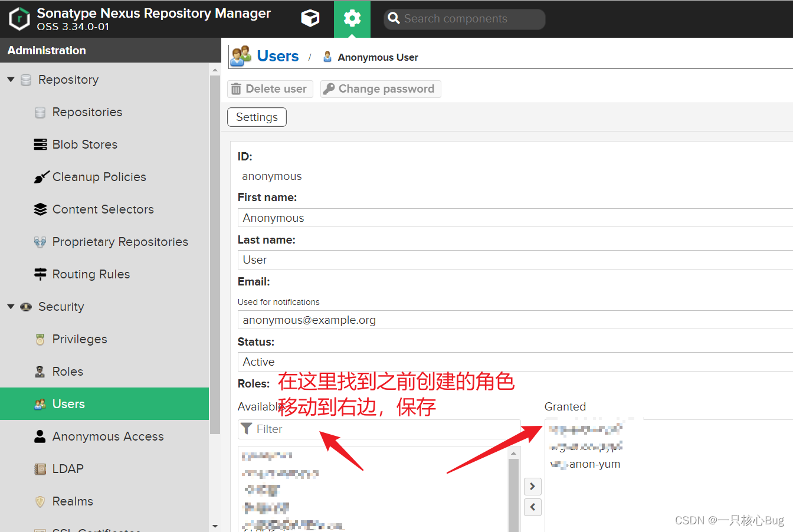Viewport: 793px width, 532px height.
Task: Open Repositories in the sidebar
Action: tap(87, 112)
